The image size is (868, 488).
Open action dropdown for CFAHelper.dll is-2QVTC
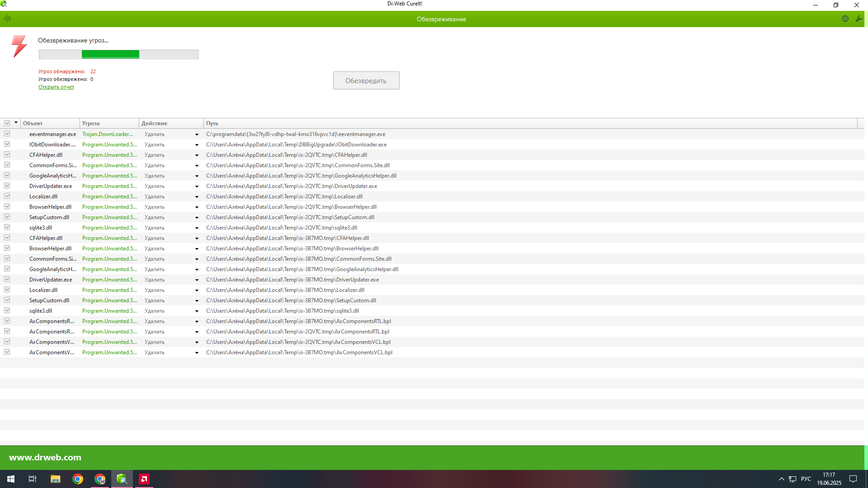coord(197,155)
